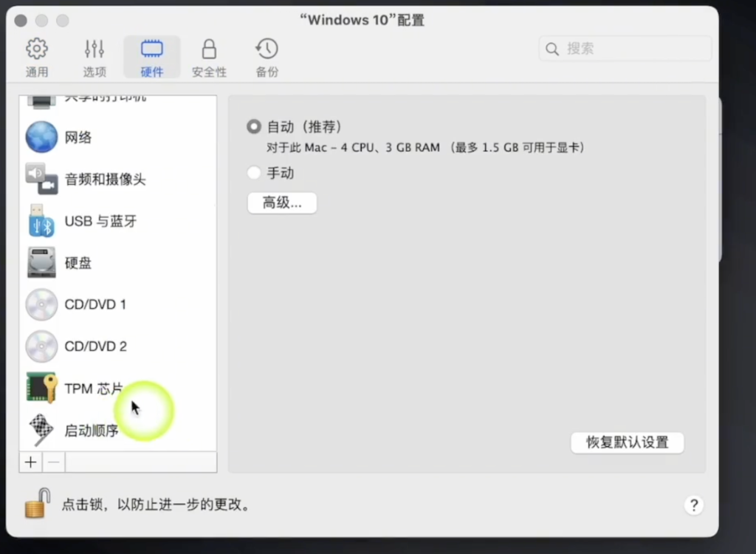Select the CD/DVD 2 disc icon
This screenshot has width=756, height=554.
coord(41,346)
